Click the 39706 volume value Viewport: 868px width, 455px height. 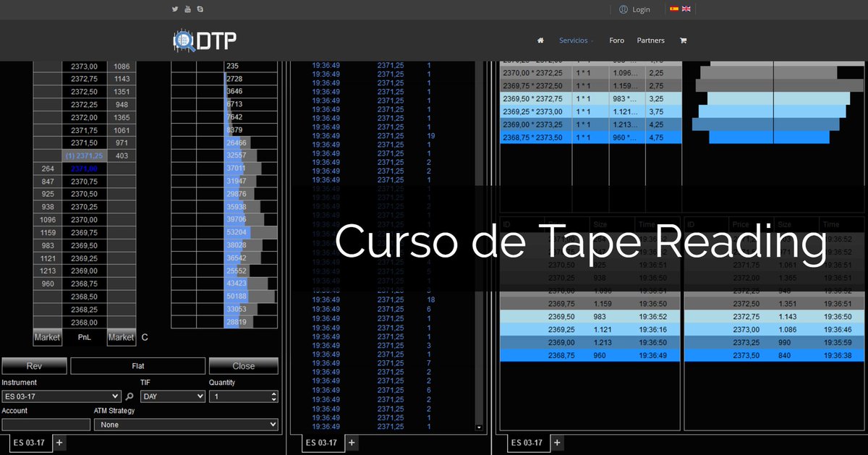237,219
